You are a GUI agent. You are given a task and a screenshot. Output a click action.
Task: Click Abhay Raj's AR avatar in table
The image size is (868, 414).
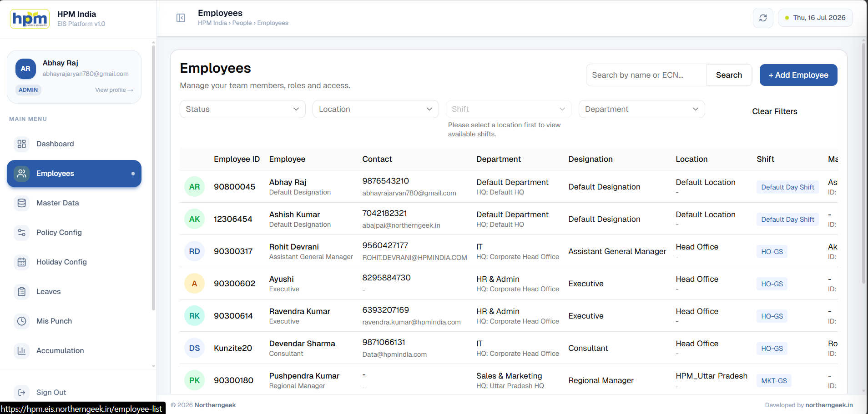click(x=194, y=187)
